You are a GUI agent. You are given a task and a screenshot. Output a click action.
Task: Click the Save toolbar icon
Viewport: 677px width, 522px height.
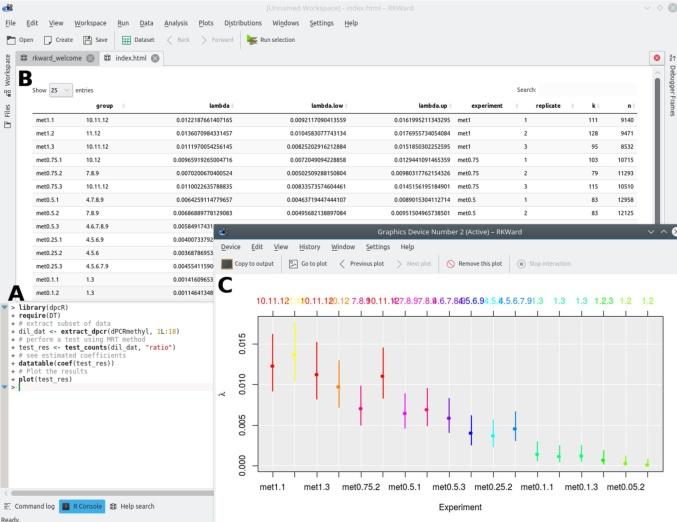point(95,40)
